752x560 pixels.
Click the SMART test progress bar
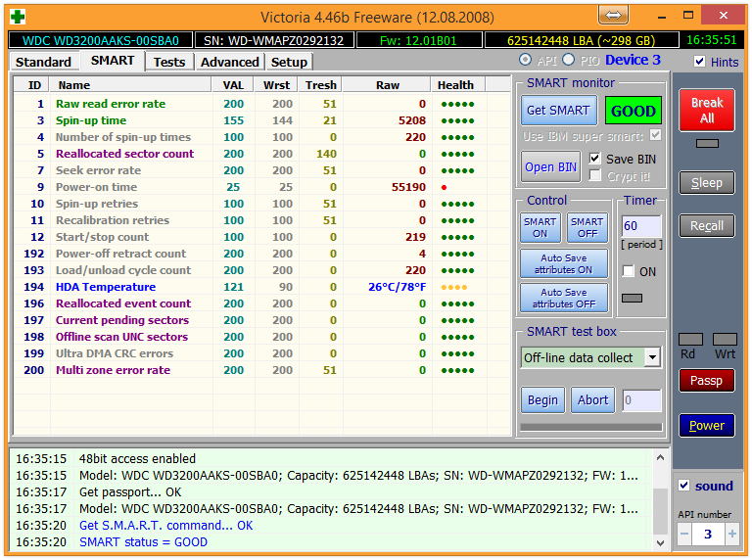(x=591, y=427)
